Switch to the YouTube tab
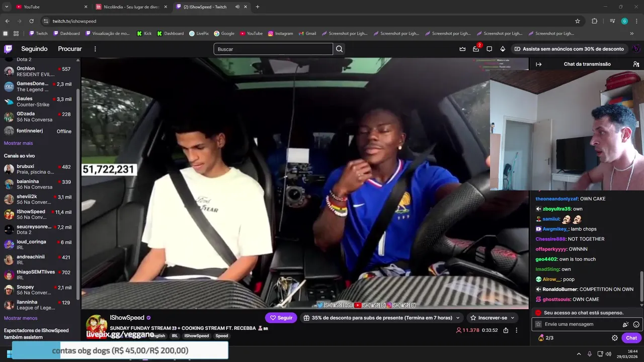Image resolution: width=644 pixels, height=362 pixels. point(50,7)
